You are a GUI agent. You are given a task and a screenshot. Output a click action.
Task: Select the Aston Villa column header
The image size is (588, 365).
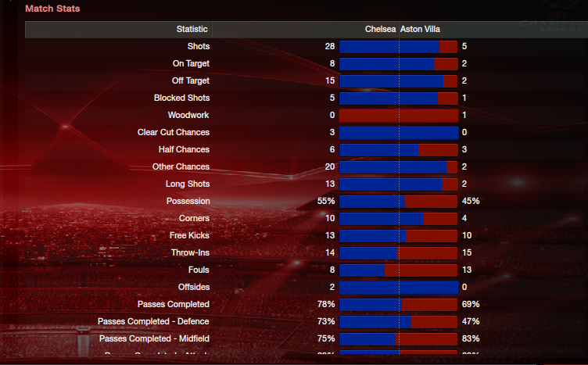[x=420, y=29]
